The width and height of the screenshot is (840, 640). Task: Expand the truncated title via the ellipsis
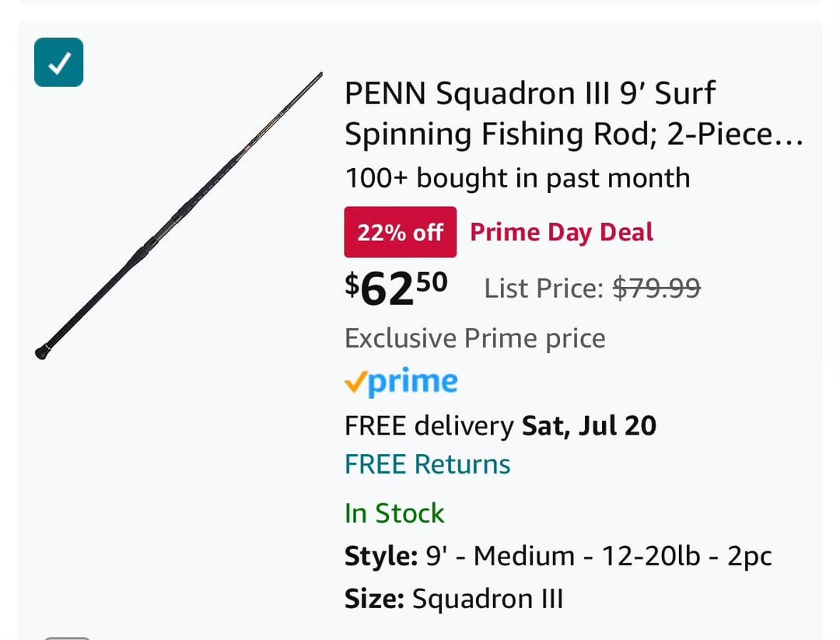click(x=788, y=136)
